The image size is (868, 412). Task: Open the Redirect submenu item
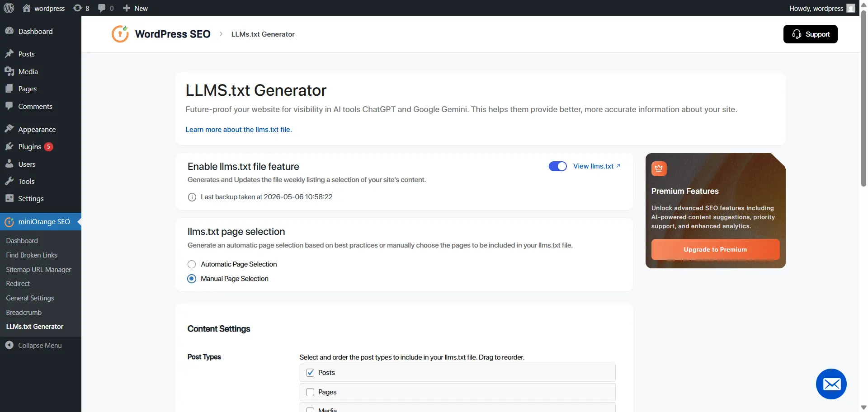[x=18, y=284]
